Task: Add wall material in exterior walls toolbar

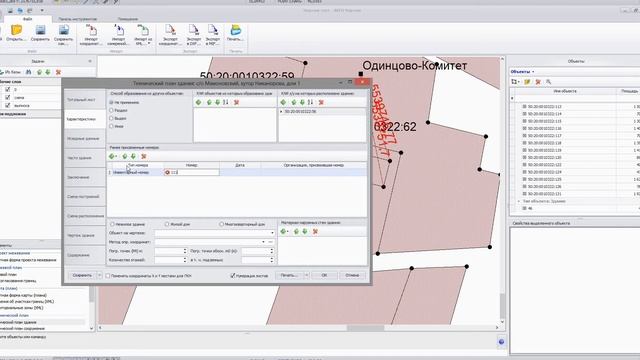Action: 284,231
